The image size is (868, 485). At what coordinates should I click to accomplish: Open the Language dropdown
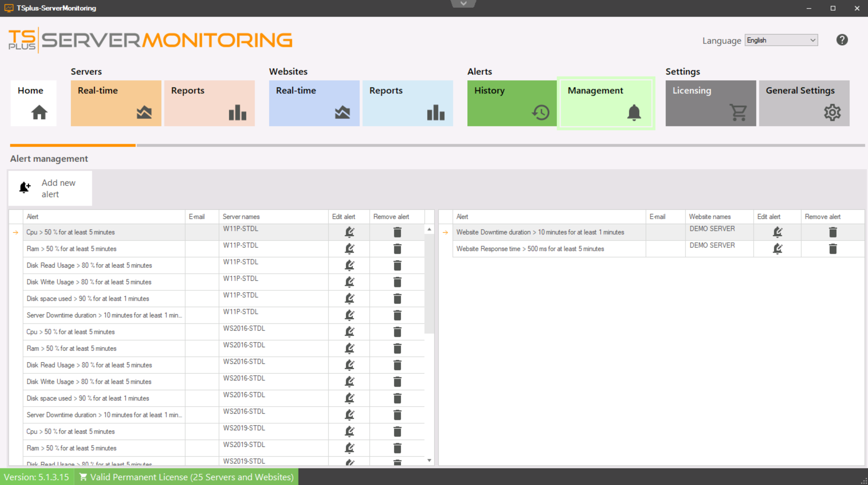pyautogui.click(x=781, y=40)
